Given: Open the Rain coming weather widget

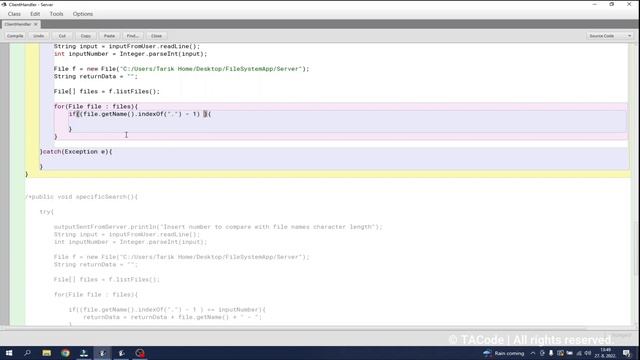Looking at the screenshot, I should (504, 353).
